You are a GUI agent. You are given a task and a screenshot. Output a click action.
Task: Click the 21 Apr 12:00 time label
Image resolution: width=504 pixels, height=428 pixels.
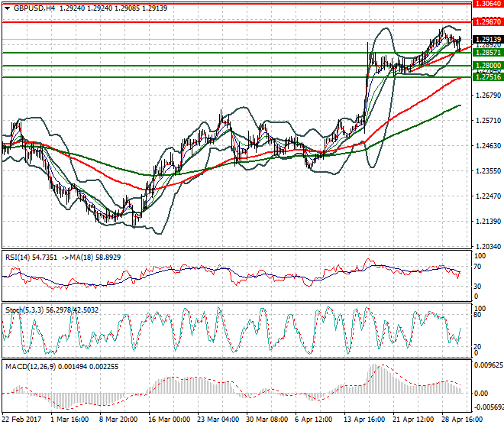[x=413, y=420]
